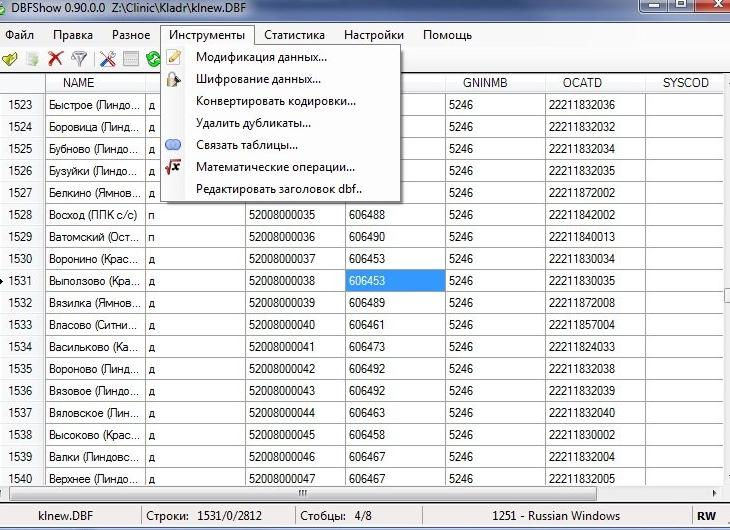730x530 pixels.
Task: Open the Статистика menu
Action: click(x=294, y=35)
